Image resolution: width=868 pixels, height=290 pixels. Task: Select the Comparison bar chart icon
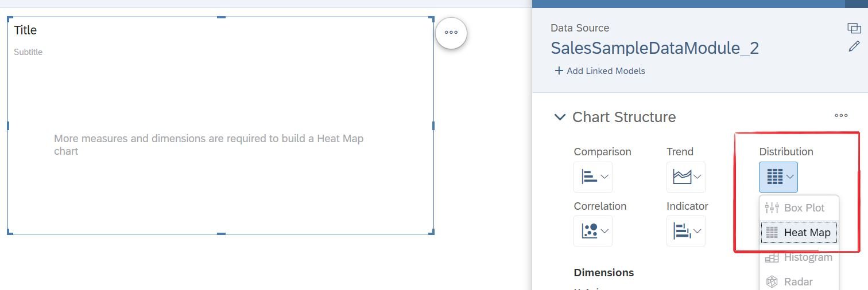pos(590,177)
